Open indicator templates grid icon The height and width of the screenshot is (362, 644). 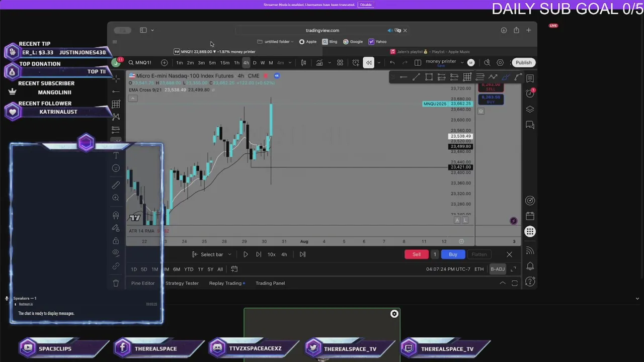click(340, 63)
